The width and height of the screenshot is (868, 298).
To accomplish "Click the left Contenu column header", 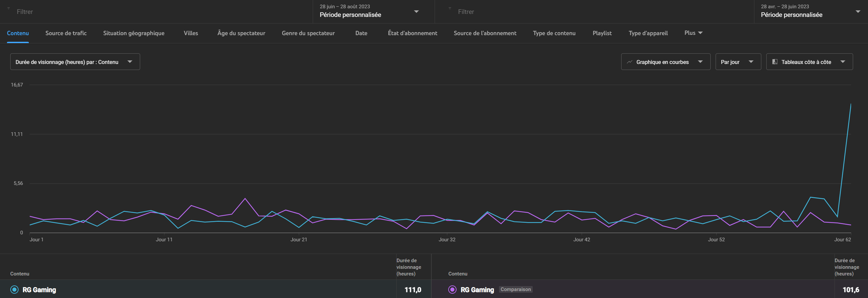I will point(20,274).
